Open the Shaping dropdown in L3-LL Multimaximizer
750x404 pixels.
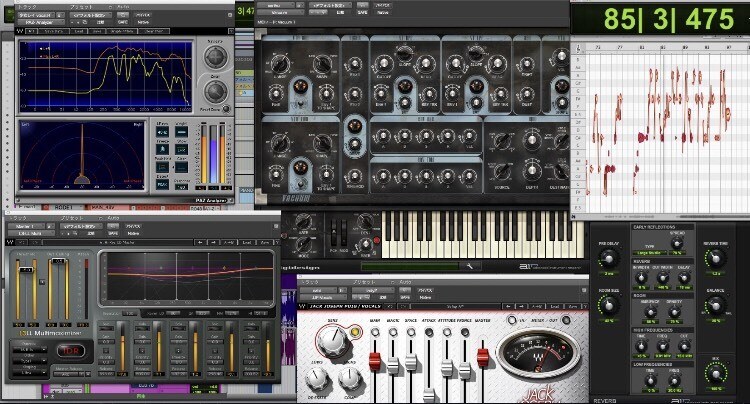tap(29, 372)
